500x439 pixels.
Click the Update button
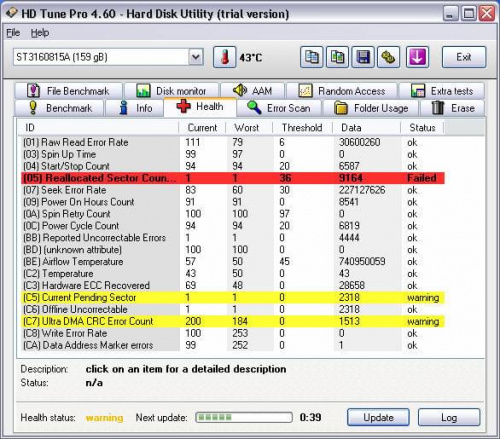(378, 417)
